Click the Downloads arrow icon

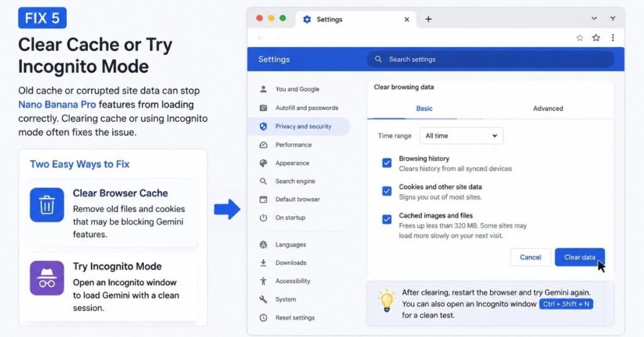click(x=264, y=263)
